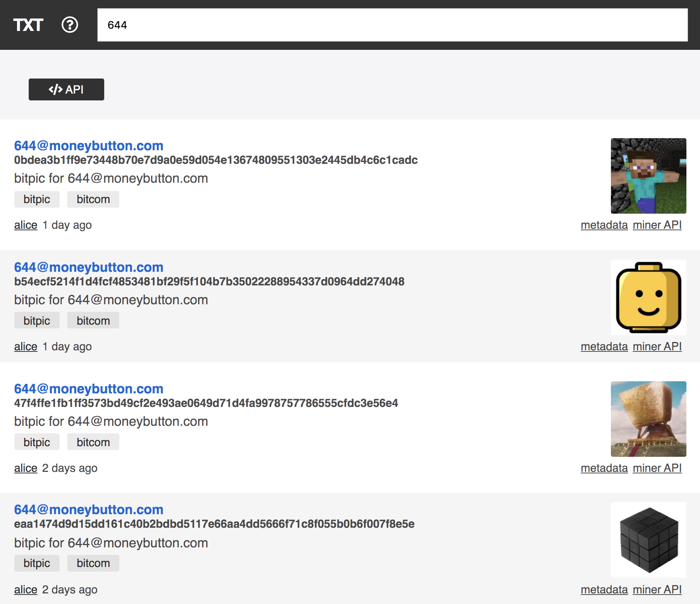Select transaction hash starting b54ecf52
Image resolution: width=700 pixels, height=604 pixels.
coord(209,282)
